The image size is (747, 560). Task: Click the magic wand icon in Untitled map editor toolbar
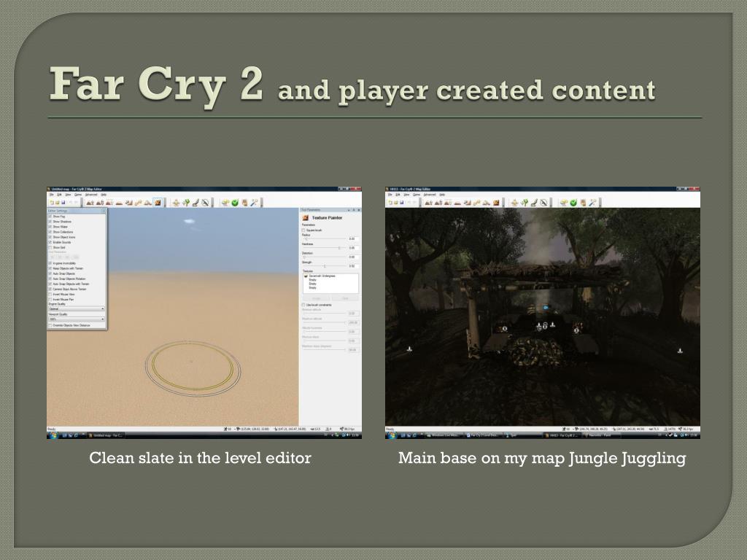coord(254,203)
